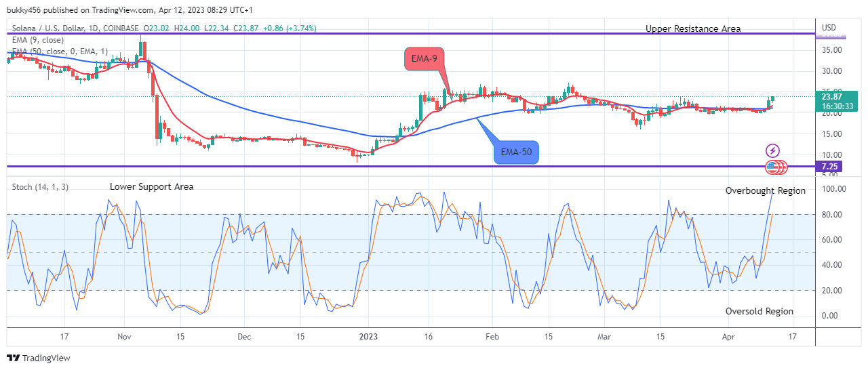
Task: Click the EMA (50, close, 0, EMA, 1) legend
Action: pos(60,52)
